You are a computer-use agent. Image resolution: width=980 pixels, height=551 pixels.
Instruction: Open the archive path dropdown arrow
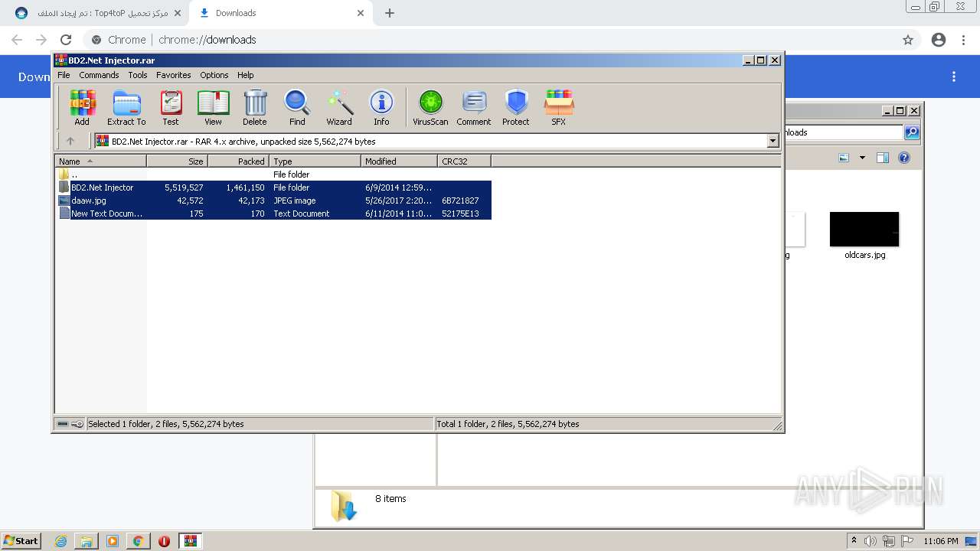pos(773,141)
